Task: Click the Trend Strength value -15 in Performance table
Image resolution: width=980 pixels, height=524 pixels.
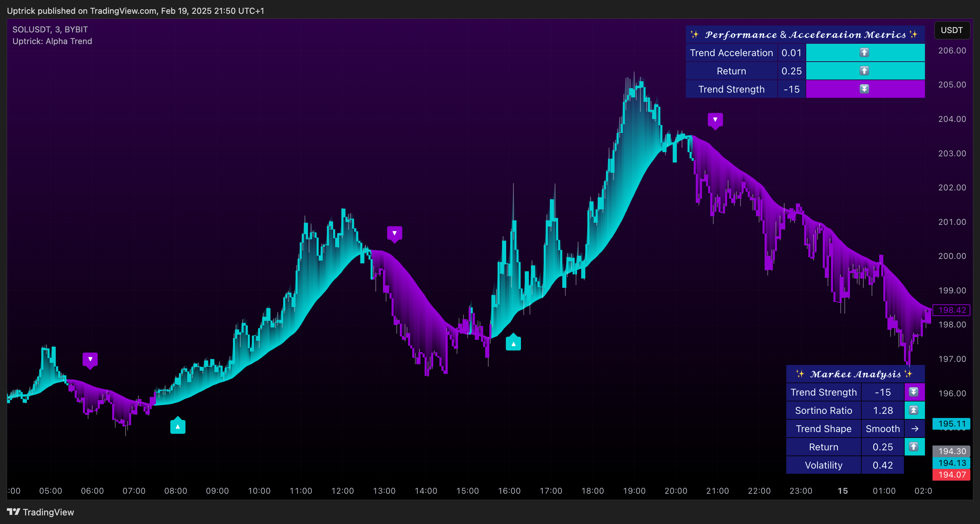Action: 791,90
